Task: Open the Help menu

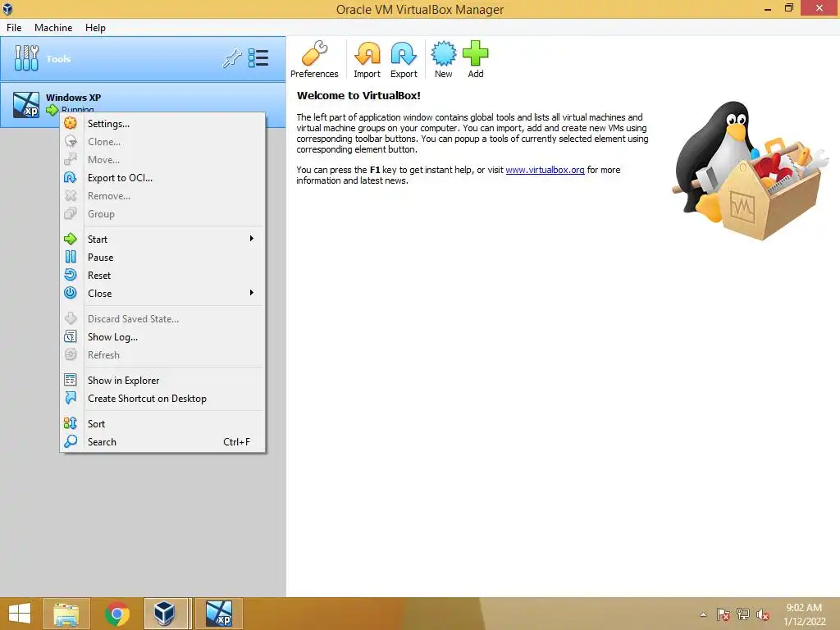Action: click(95, 27)
